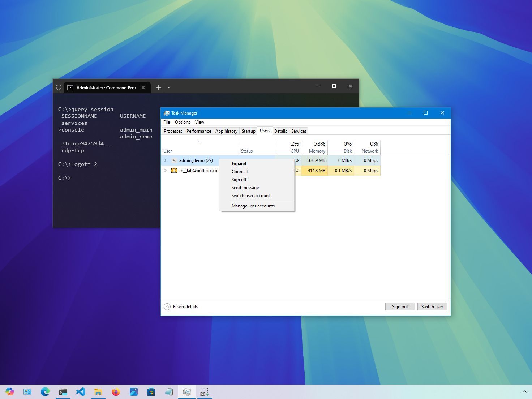Image resolution: width=532 pixels, height=399 pixels.
Task: Click the Sign out button
Action: [x=400, y=307]
